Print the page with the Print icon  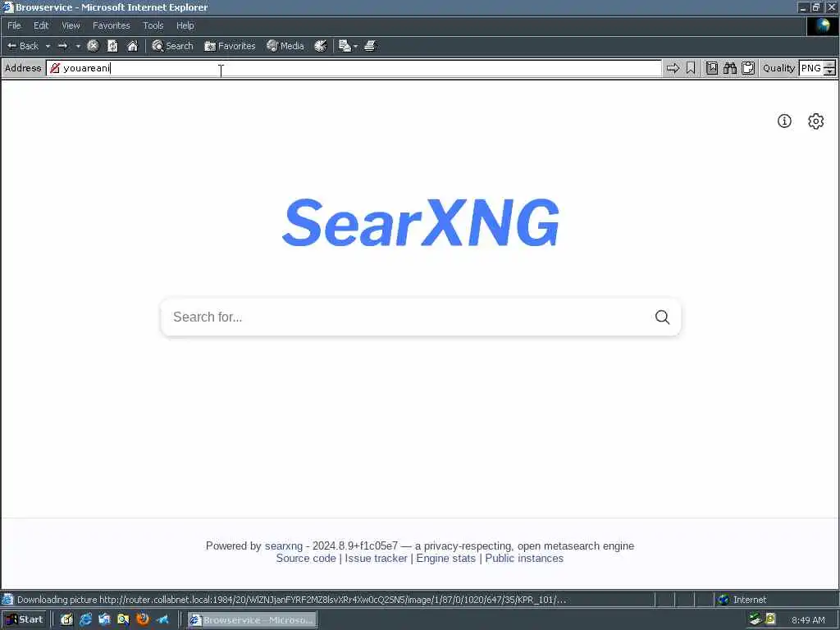[x=370, y=46]
